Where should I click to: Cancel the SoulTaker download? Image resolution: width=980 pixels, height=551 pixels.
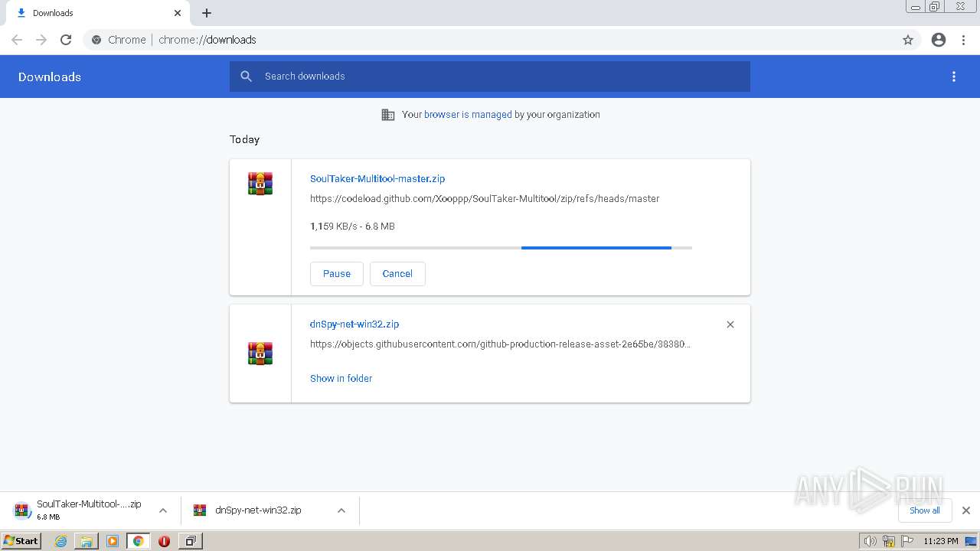[x=397, y=274]
